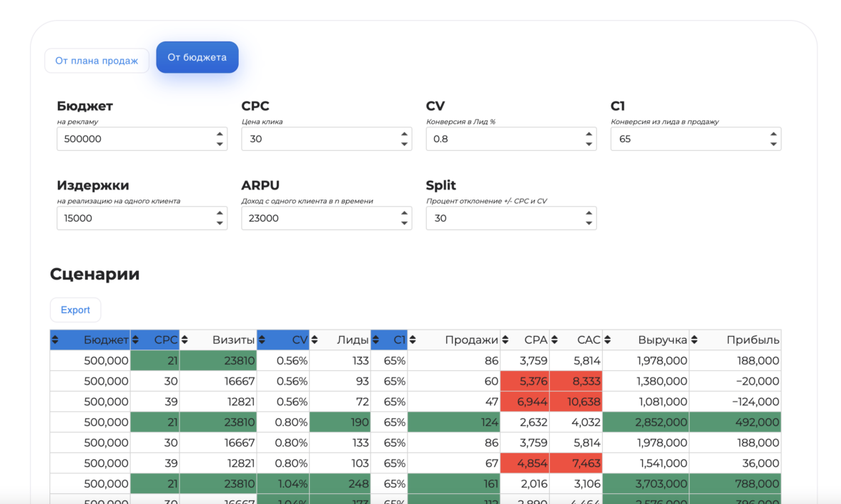Decrease the CV value with down arrow

pyautogui.click(x=589, y=144)
